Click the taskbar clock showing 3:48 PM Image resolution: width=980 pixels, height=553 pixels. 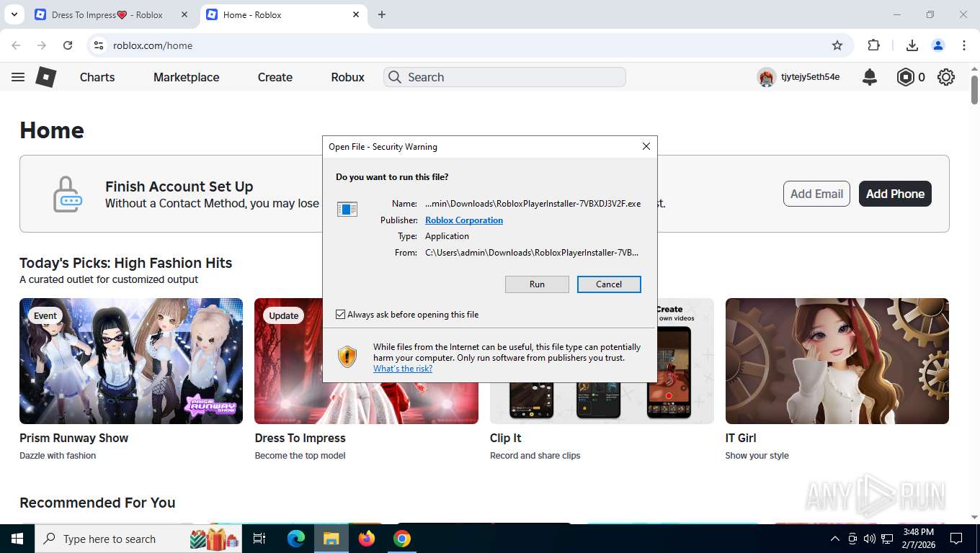(x=918, y=539)
